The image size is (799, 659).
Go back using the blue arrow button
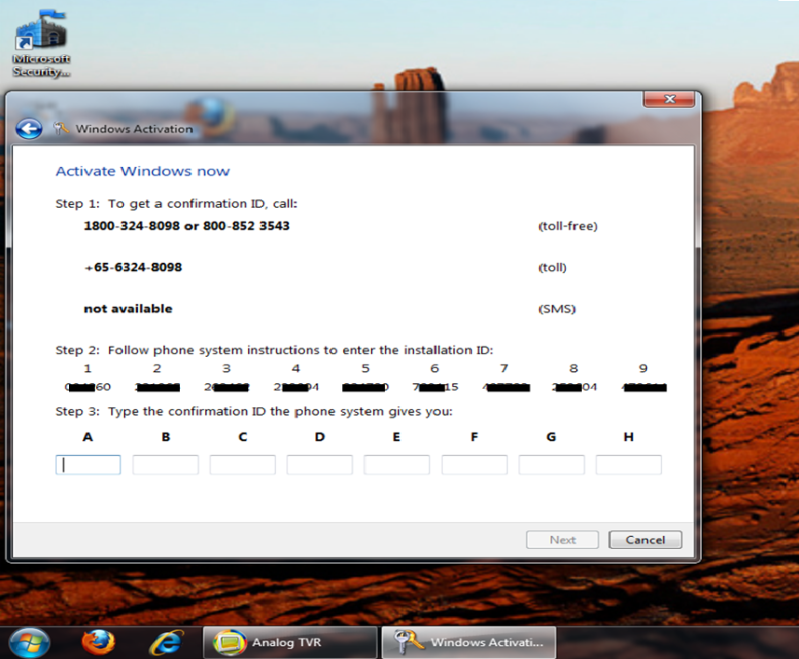(29, 129)
